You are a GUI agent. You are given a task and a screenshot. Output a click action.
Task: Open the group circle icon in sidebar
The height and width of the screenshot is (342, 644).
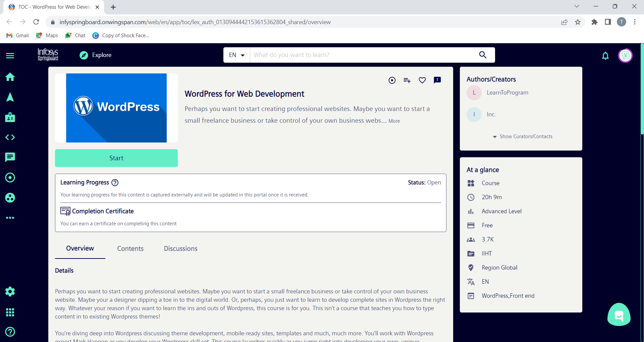coord(10,198)
